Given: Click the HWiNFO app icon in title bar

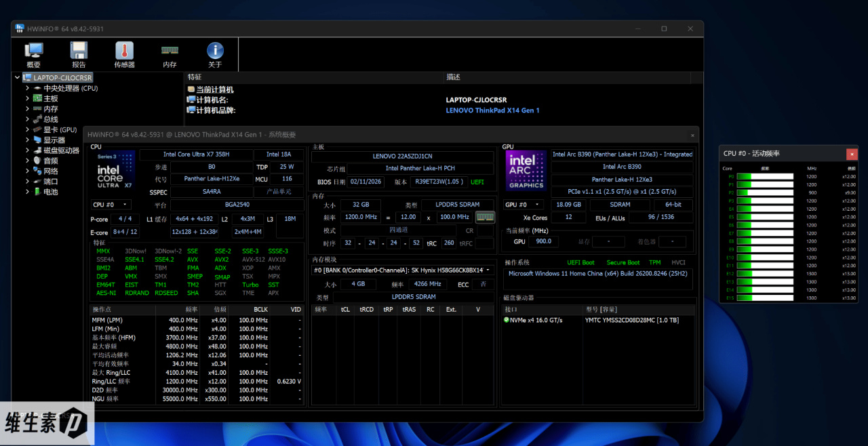Looking at the screenshot, I should tap(20, 28).
